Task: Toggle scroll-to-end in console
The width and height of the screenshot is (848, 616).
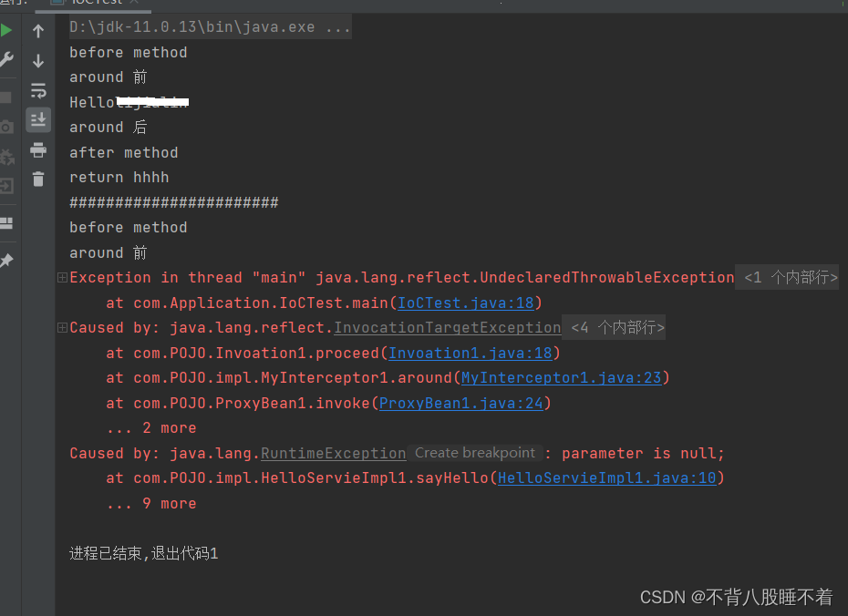Action: tap(37, 119)
